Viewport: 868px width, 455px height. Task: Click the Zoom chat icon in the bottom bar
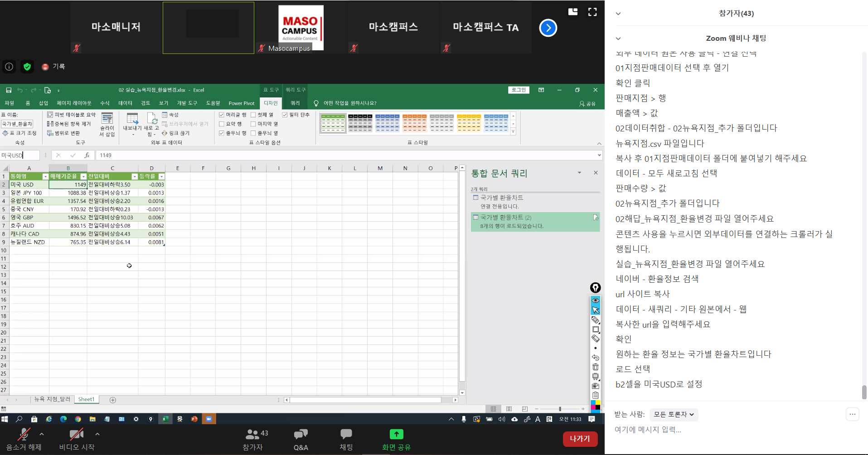click(x=346, y=435)
